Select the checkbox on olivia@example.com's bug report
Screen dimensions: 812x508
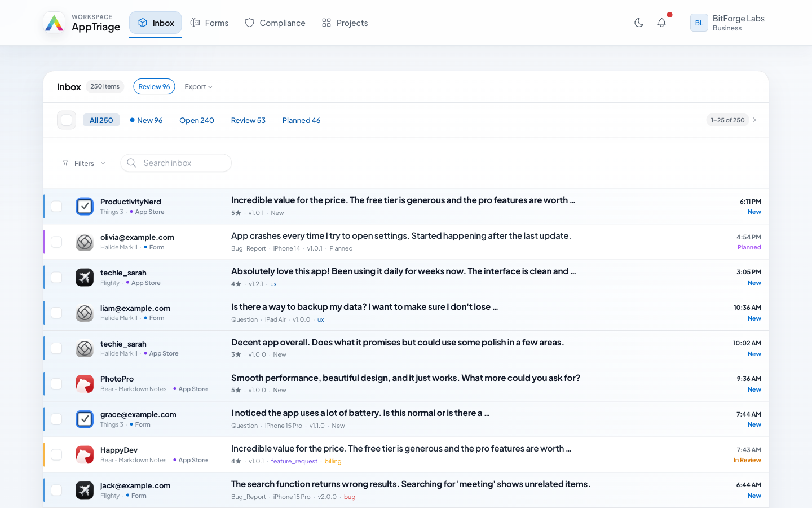point(56,242)
